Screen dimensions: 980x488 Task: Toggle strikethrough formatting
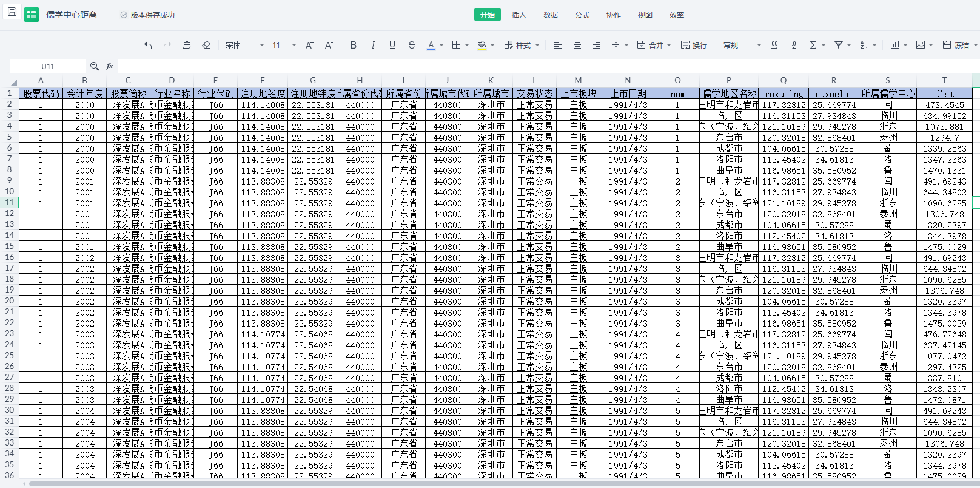[412, 45]
